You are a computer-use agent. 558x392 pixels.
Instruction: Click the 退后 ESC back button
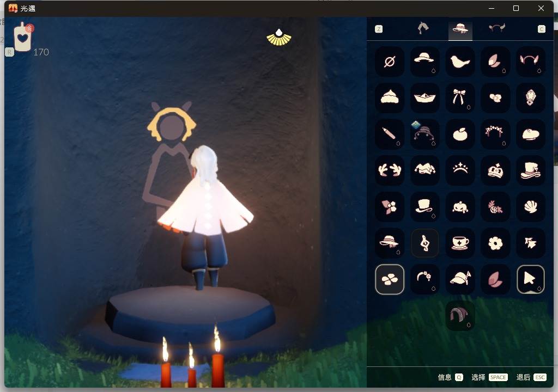tap(531, 377)
